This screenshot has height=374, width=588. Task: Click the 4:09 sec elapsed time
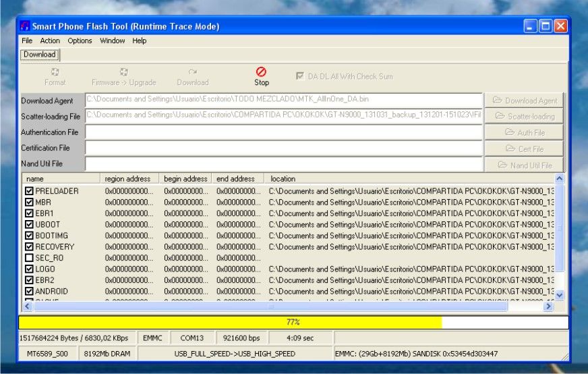[300, 338]
